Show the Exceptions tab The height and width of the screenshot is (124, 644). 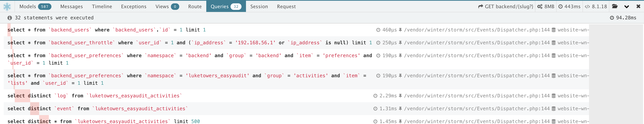[134, 7]
